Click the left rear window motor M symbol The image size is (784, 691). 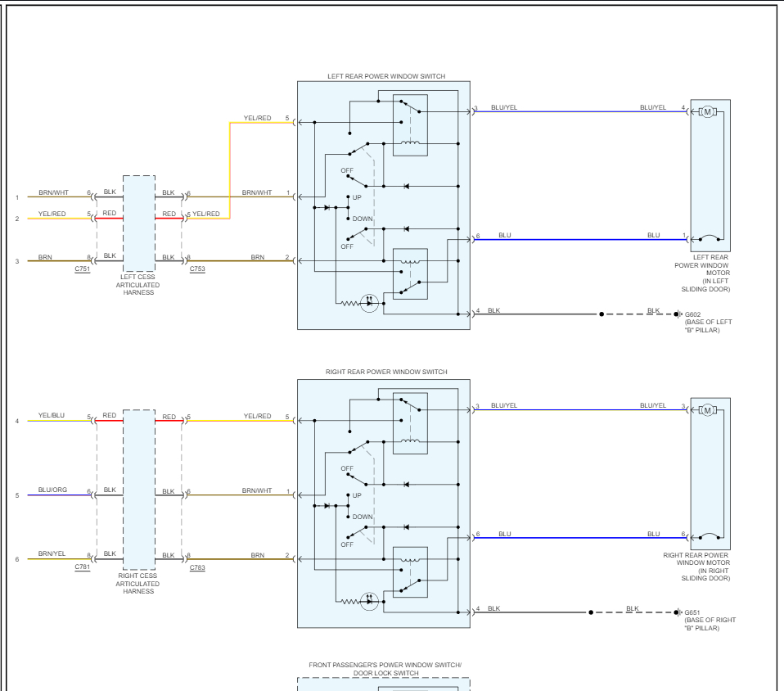707,112
